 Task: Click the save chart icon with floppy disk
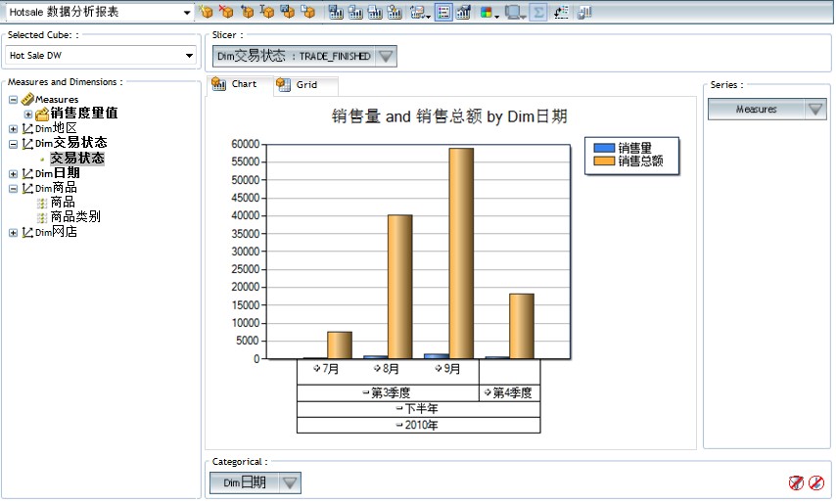(336, 12)
